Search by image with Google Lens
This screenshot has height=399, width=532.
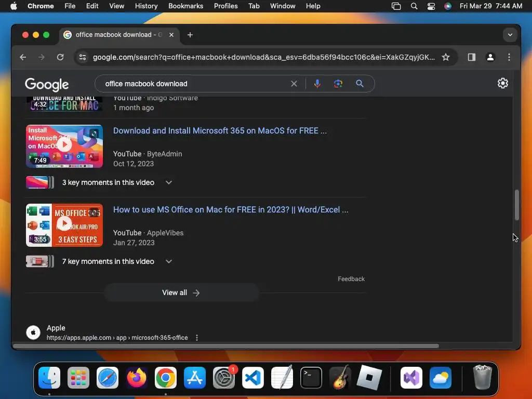pos(338,84)
